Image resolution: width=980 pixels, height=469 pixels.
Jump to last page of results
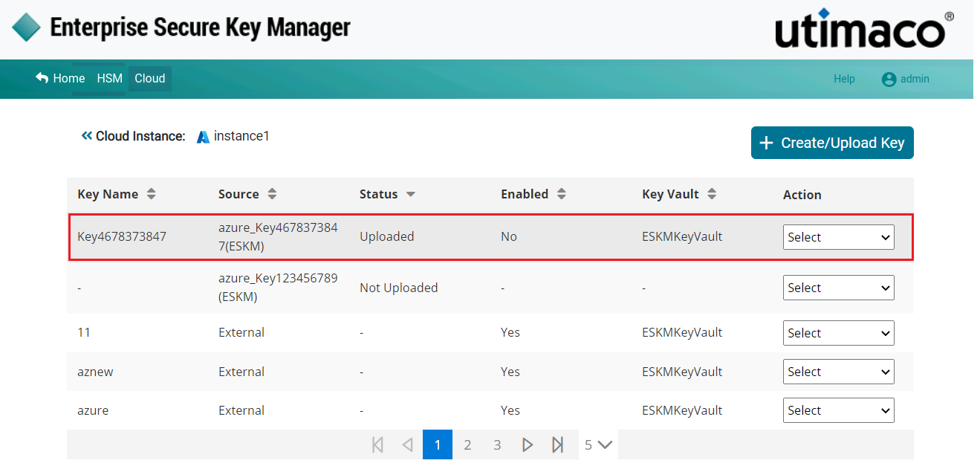tap(558, 445)
